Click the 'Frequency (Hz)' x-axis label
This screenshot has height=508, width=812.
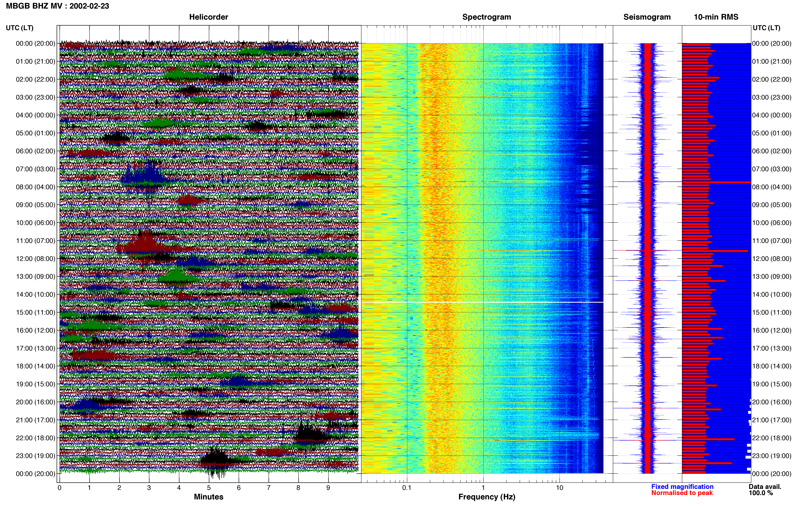[x=487, y=497]
